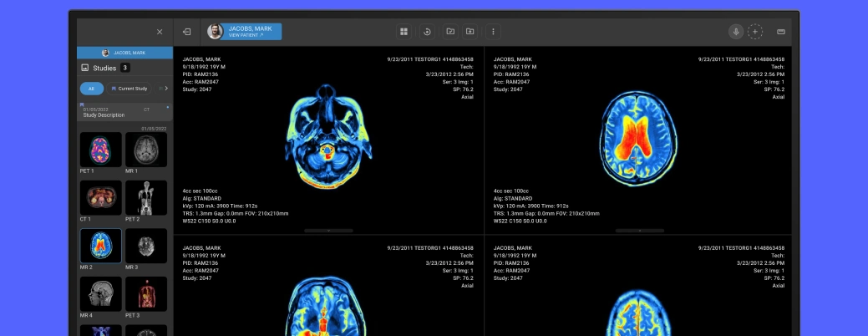Expand the top-right viewport bottom drawer handle
The image size is (868, 336).
click(639, 231)
